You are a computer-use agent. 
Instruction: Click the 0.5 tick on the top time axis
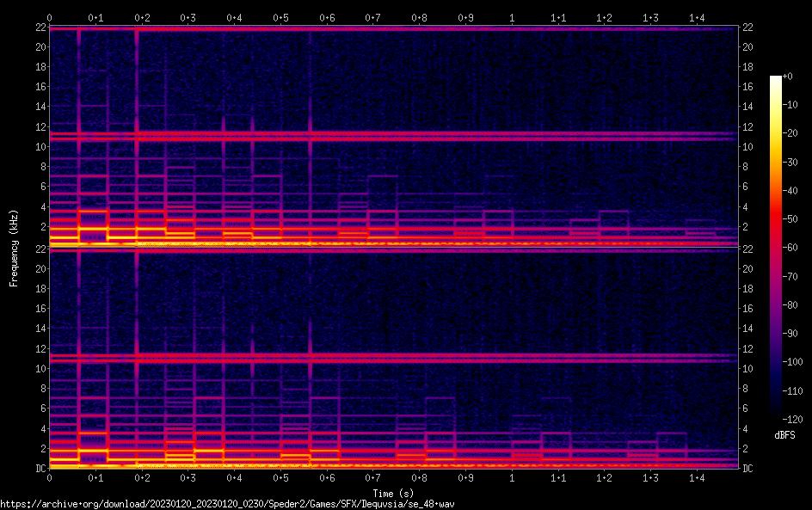(280, 17)
